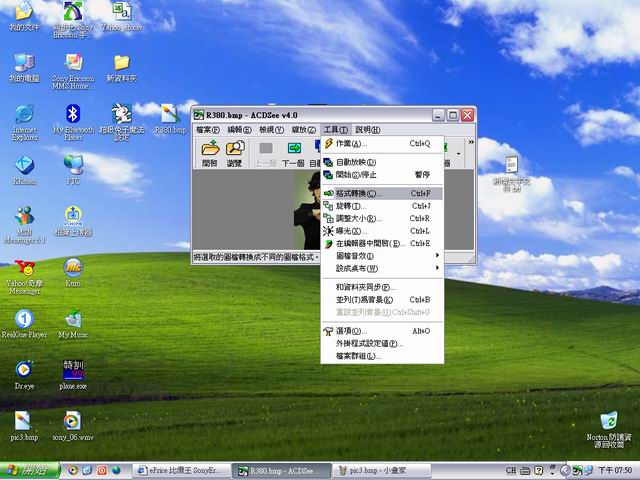
Task: Choose 旋轉(T)... rotate item
Action: (382, 206)
